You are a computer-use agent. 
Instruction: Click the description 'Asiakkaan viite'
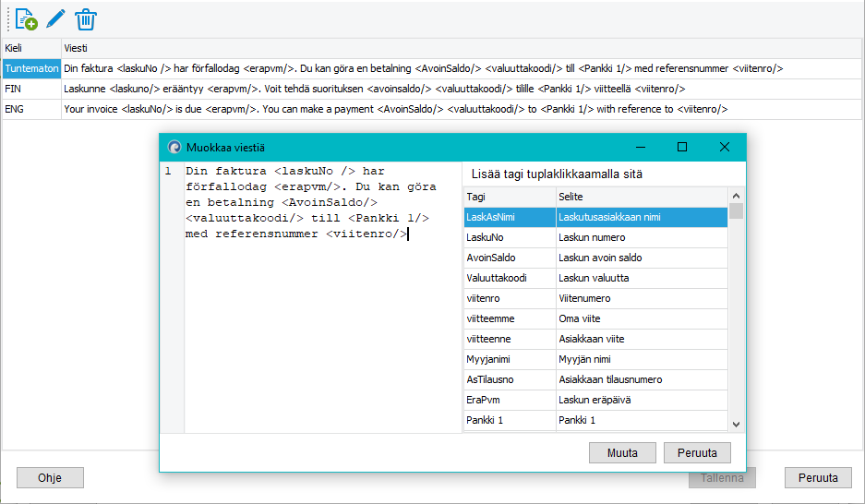642,339
